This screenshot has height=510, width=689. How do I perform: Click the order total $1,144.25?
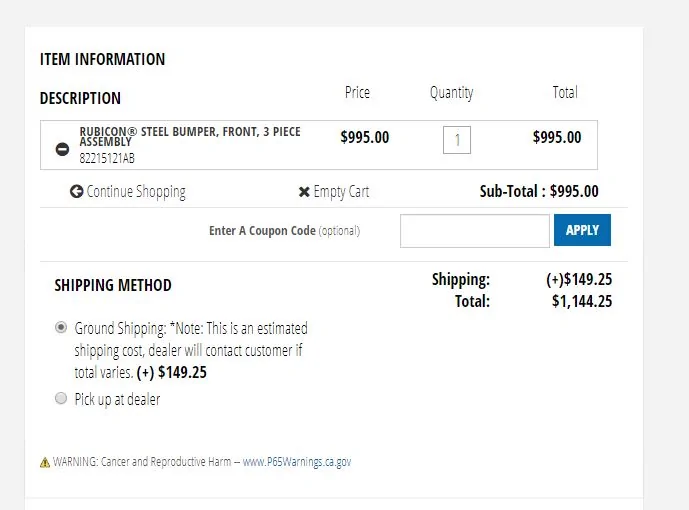tap(582, 301)
